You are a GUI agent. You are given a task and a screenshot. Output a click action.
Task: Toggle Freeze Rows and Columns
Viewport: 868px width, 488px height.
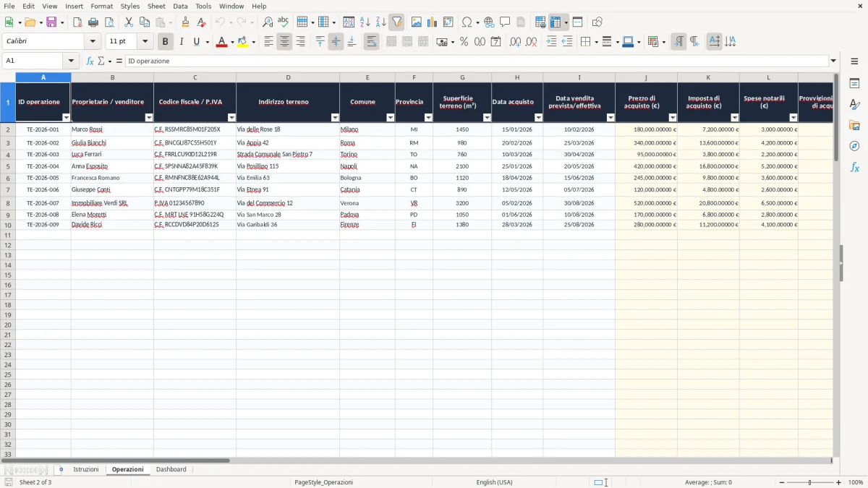coord(556,22)
